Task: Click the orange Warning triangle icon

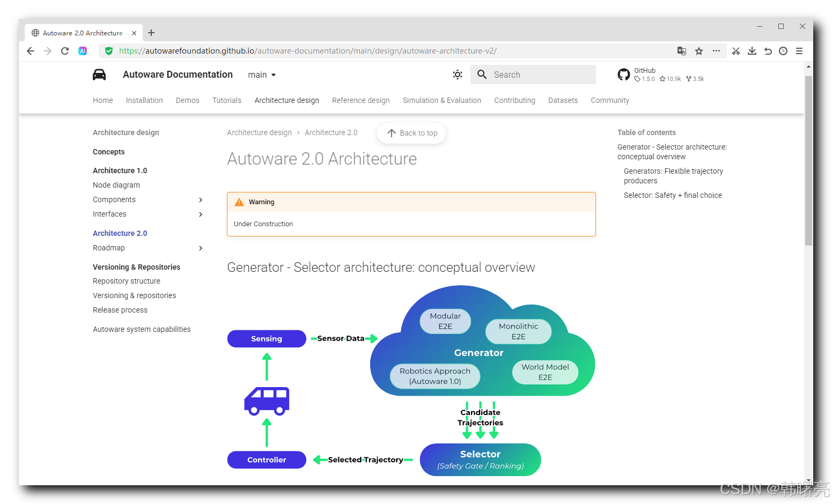Action: tap(239, 202)
